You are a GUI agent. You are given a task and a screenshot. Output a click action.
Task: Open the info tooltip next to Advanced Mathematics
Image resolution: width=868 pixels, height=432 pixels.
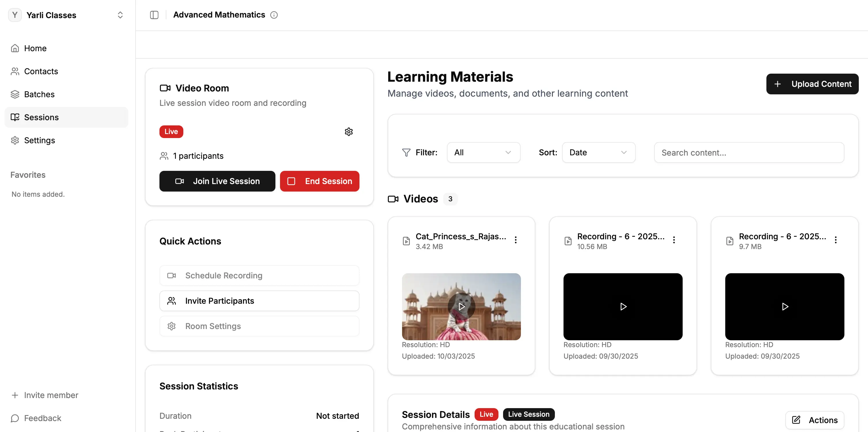(274, 15)
